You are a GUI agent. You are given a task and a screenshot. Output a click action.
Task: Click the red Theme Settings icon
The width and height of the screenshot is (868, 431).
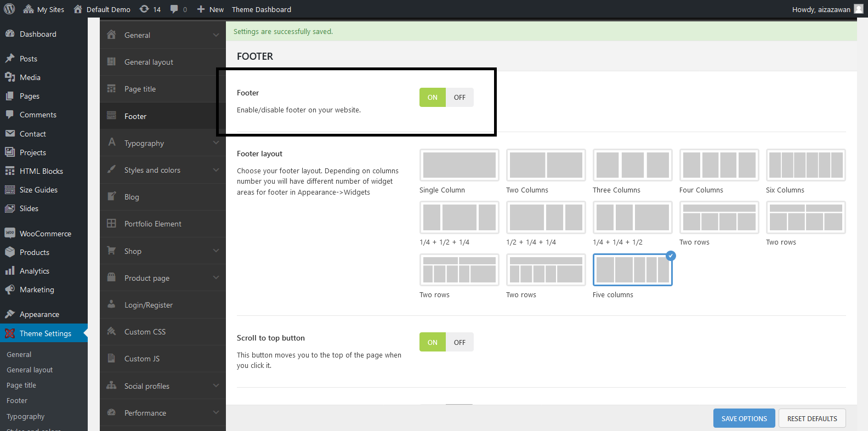[10, 333]
